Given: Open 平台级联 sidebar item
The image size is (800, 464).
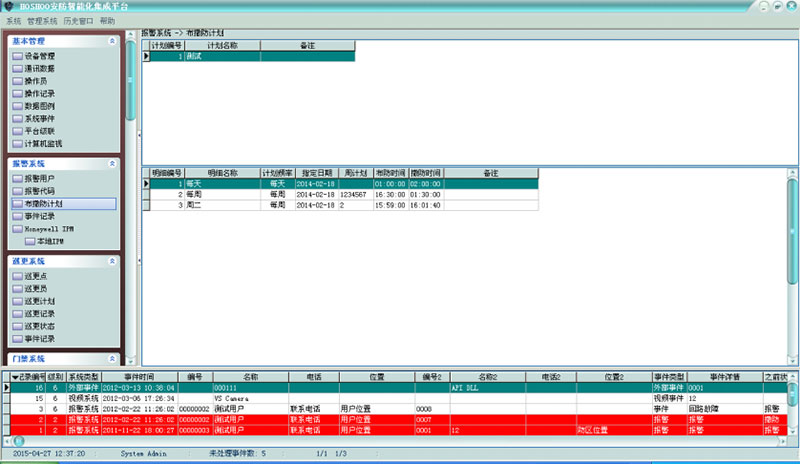Looking at the screenshot, I should coord(40,131).
